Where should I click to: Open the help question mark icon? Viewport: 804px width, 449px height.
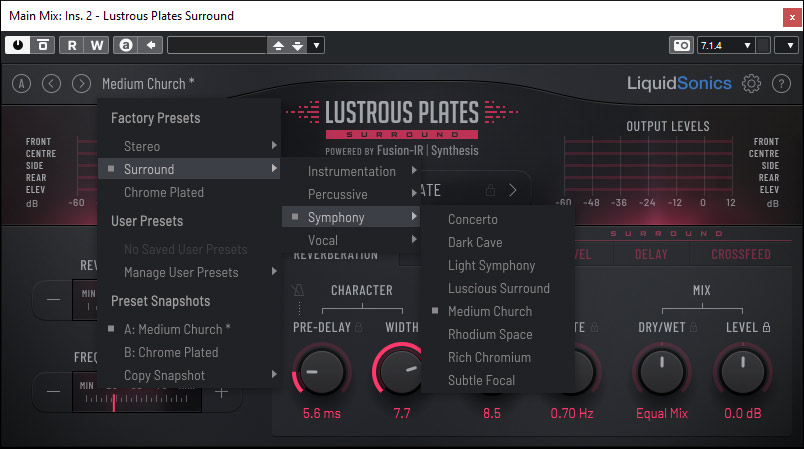tap(781, 83)
